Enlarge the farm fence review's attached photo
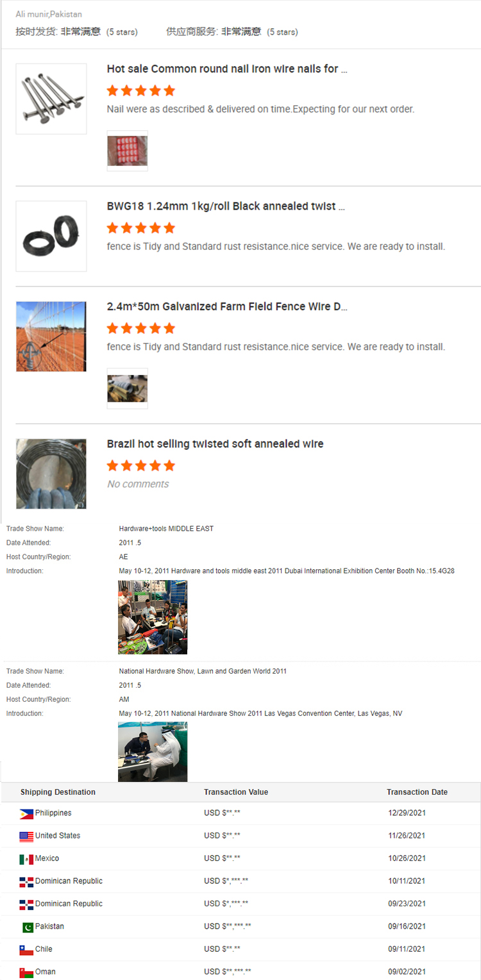This screenshot has width=481, height=980. coord(127,388)
